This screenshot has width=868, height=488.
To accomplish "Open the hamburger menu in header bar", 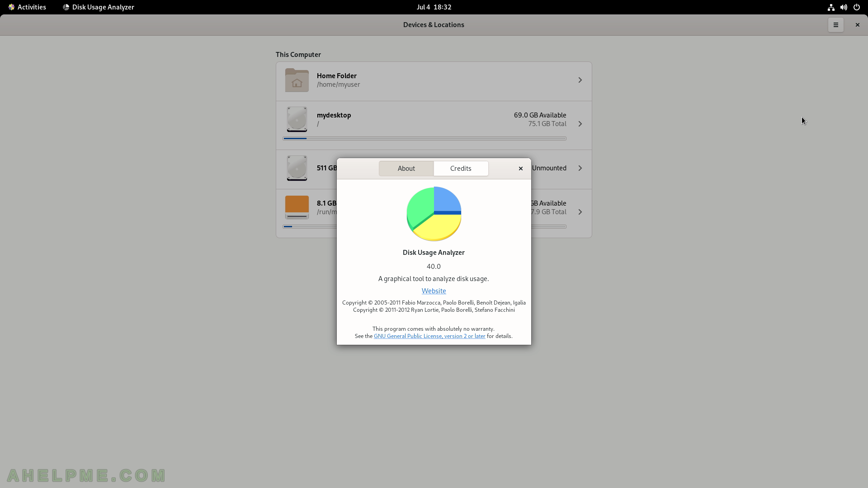I will pyautogui.click(x=835, y=25).
